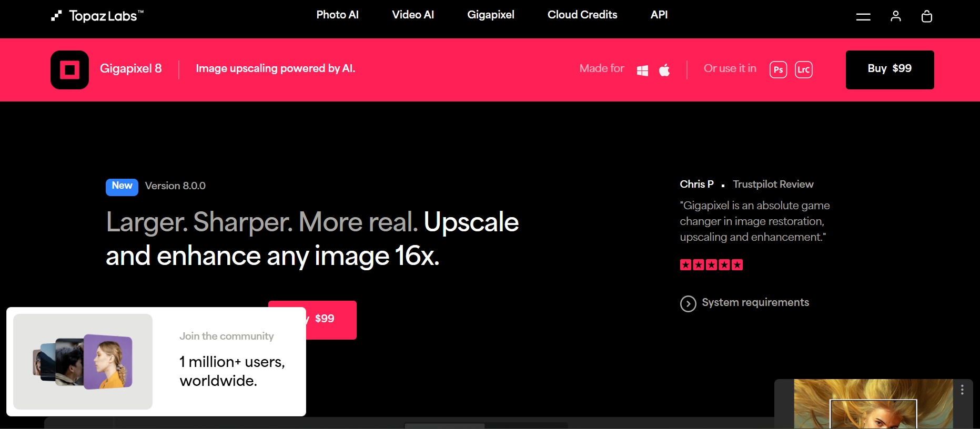Open the Video AI menu item

pyautogui.click(x=413, y=15)
